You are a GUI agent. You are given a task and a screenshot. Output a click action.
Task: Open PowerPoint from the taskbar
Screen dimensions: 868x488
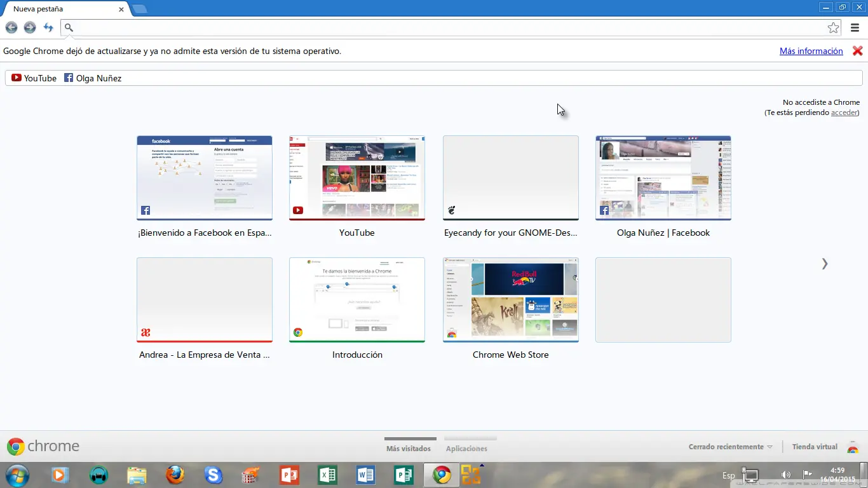[289, 475]
